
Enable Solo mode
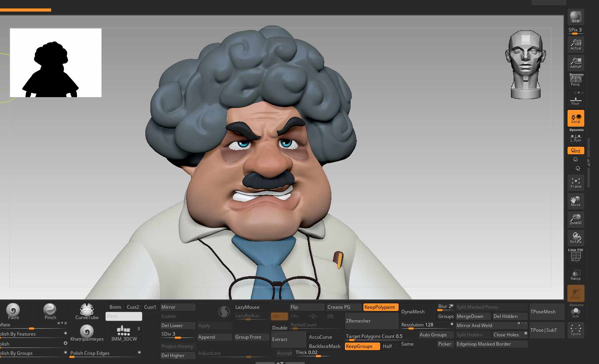pyautogui.click(x=576, y=311)
